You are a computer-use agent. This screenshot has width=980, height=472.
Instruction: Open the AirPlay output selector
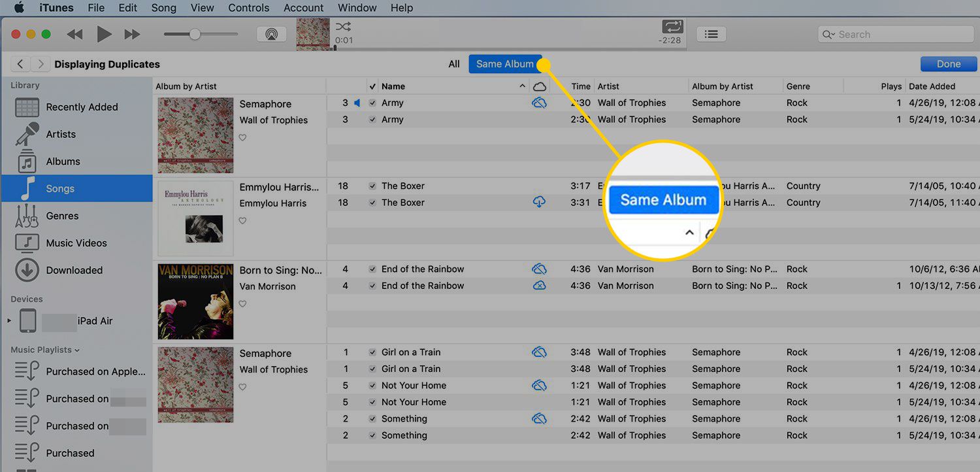click(271, 34)
